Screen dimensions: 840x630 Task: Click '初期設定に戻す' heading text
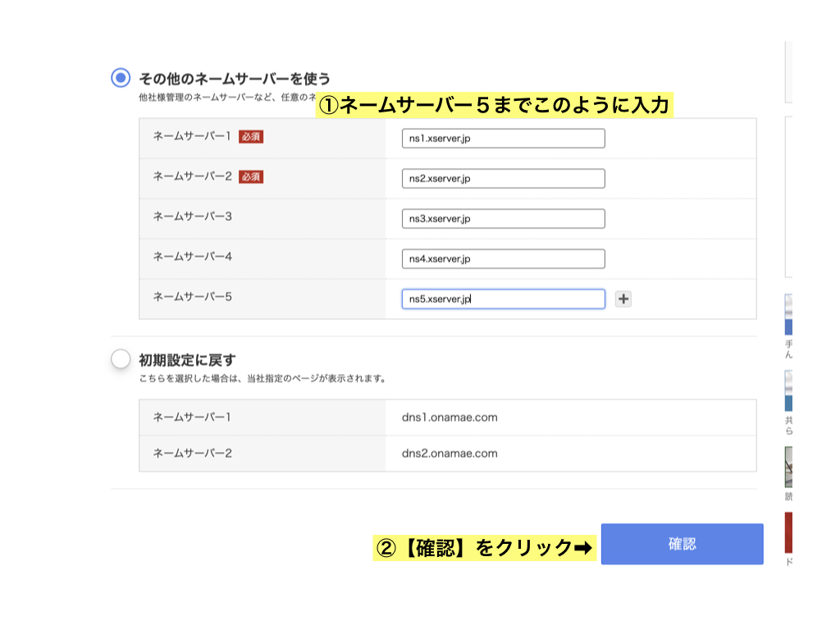187,360
